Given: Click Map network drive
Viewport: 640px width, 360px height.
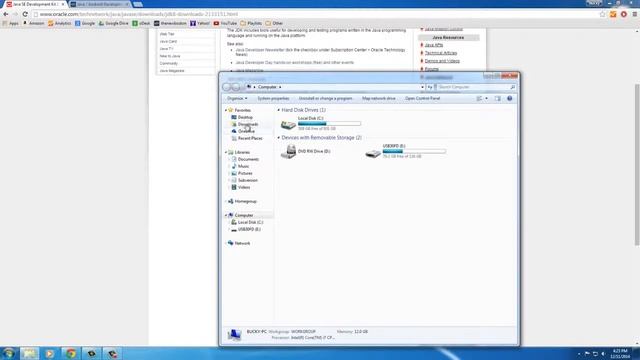Looking at the screenshot, I should coord(378,98).
